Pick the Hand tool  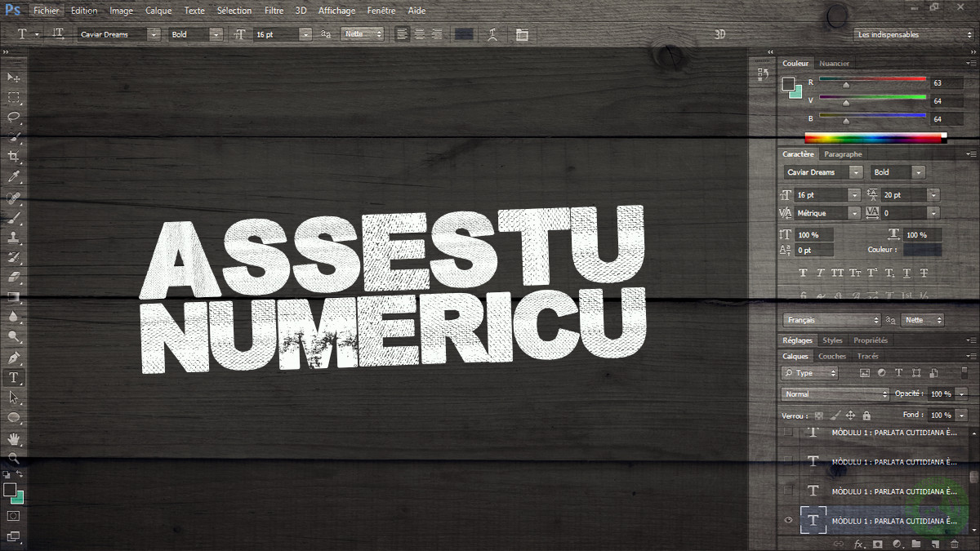14,438
